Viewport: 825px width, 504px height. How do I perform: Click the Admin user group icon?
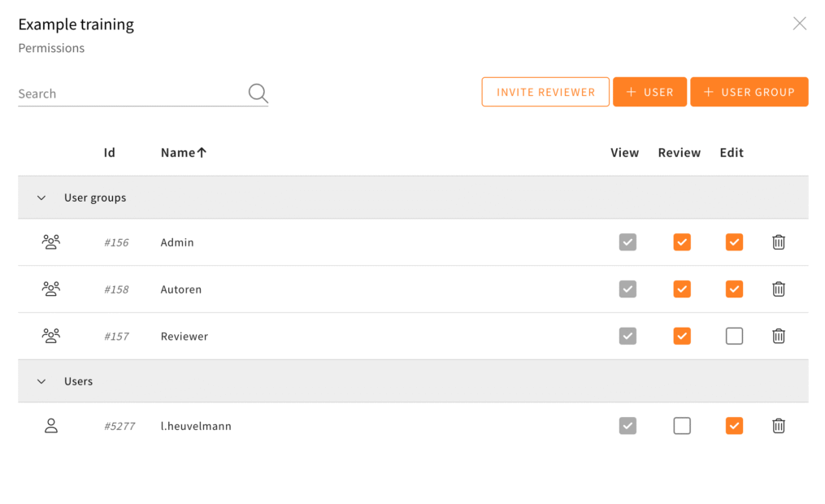(x=51, y=242)
